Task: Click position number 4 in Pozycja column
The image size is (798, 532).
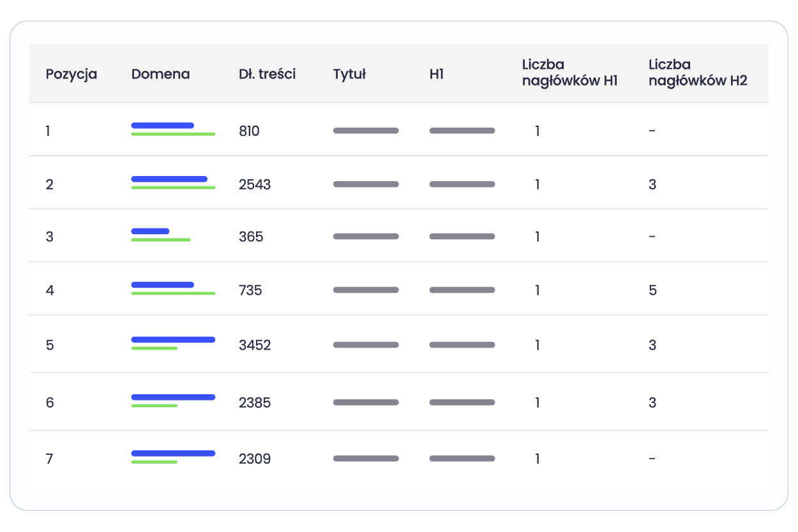Action: [50, 290]
